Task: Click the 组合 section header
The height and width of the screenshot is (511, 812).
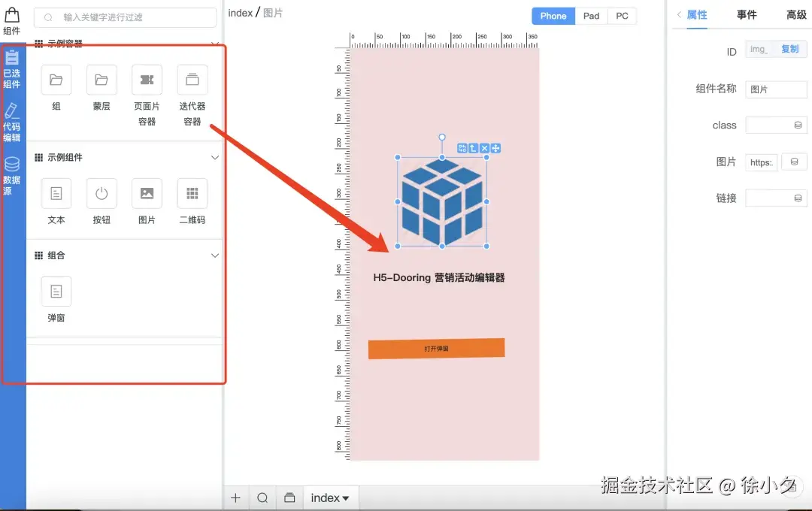Action: pos(126,255)
